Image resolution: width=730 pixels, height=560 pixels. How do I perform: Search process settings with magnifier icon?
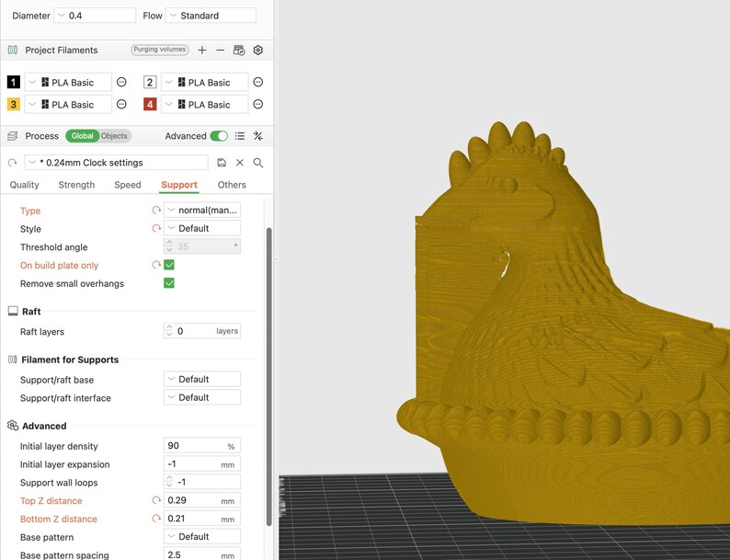coord(258,163)
